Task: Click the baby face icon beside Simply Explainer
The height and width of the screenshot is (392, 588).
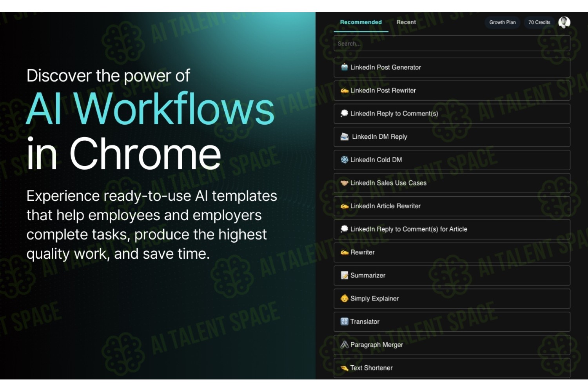Action: 344,298
